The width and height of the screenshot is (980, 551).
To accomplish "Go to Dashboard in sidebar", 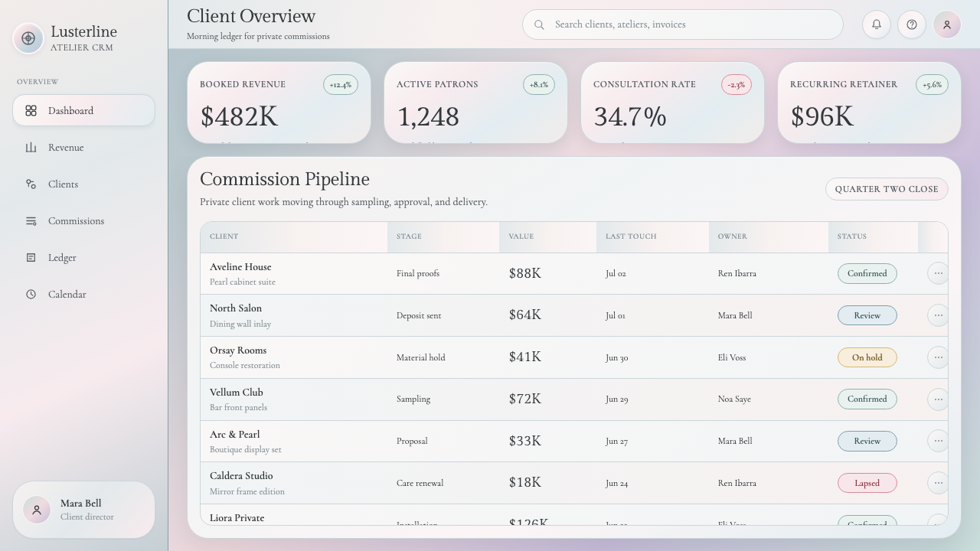I will tap(84, 111).
